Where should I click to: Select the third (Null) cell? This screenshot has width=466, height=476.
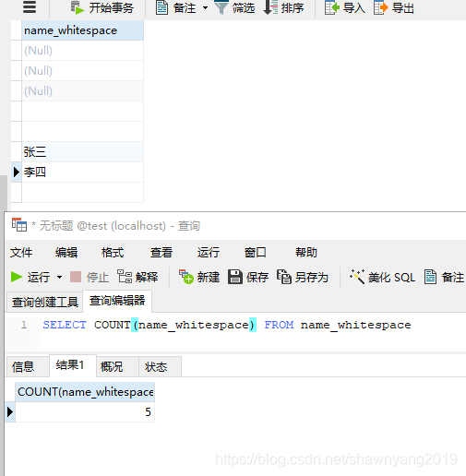[82, 91]
